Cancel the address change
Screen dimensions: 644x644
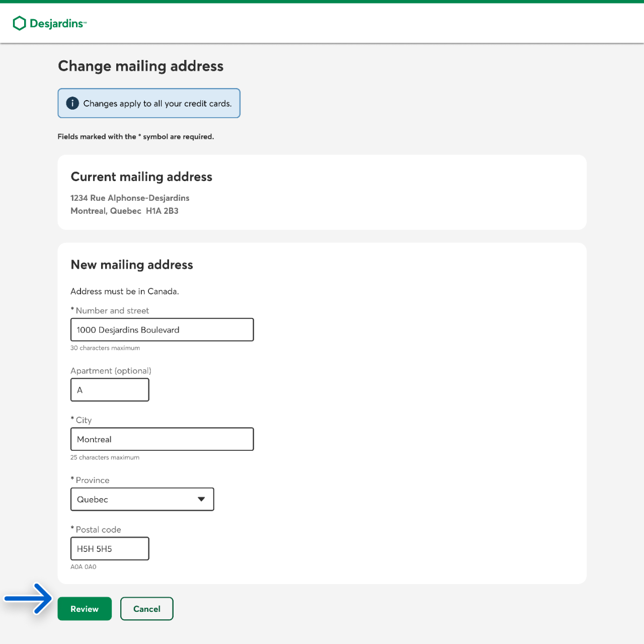[146, 609]
